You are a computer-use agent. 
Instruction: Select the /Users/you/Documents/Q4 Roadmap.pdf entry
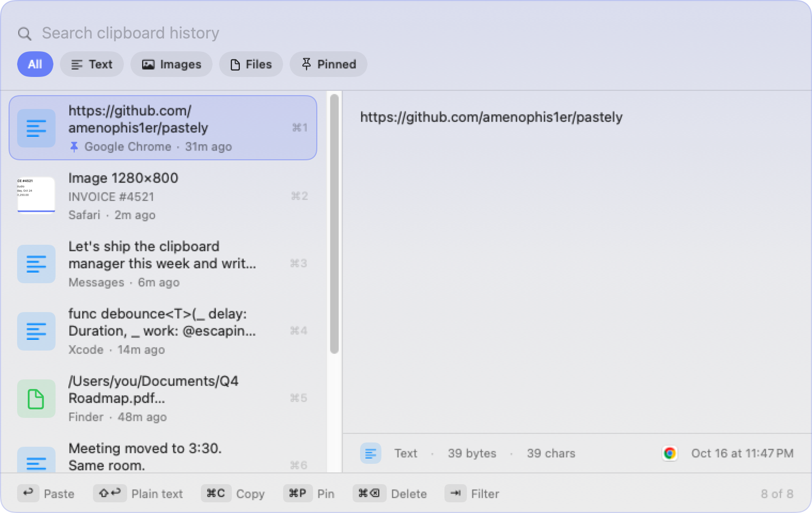[163, 398]
